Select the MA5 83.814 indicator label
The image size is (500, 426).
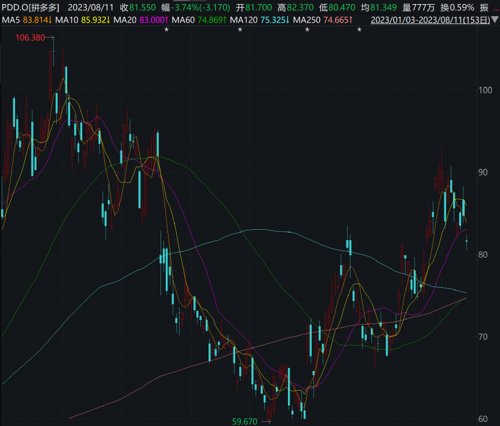tap(27, 20)
